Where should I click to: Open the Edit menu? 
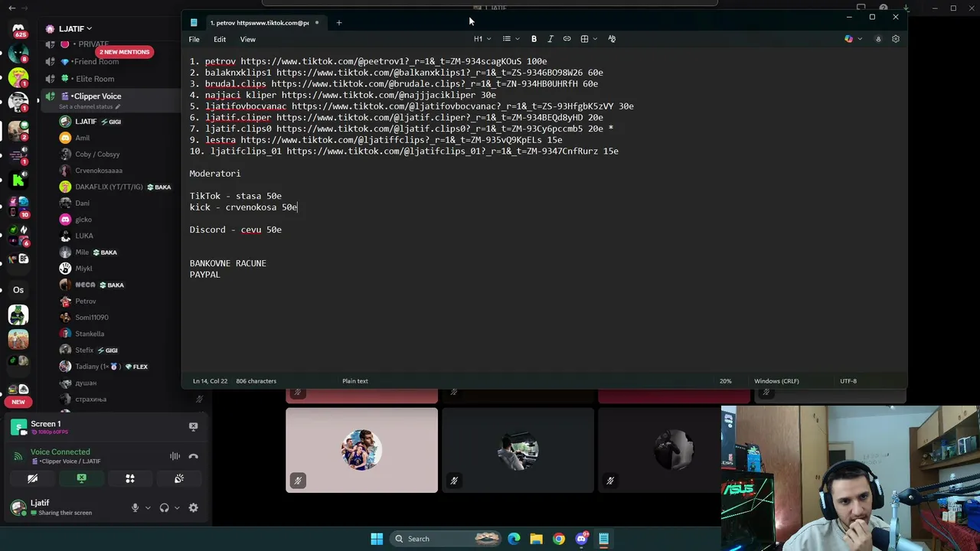point(220,39)
